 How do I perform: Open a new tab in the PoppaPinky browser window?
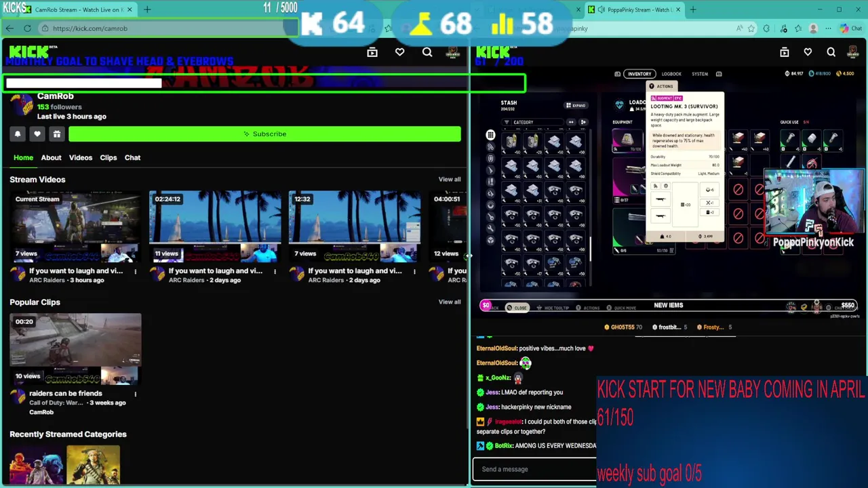(x=693, y=9)
